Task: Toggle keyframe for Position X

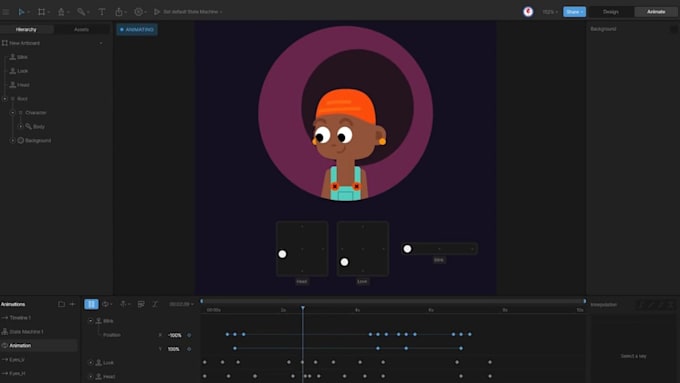Action: (x=189, y=335)
